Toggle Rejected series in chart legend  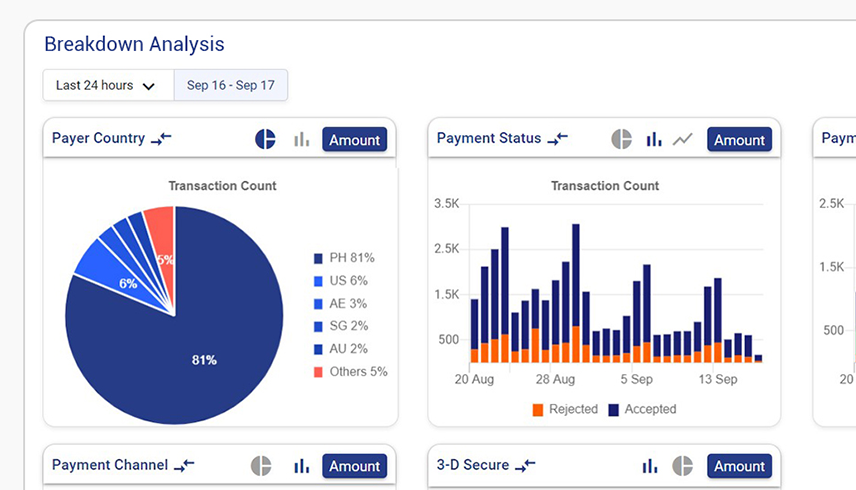click(565, 409)
